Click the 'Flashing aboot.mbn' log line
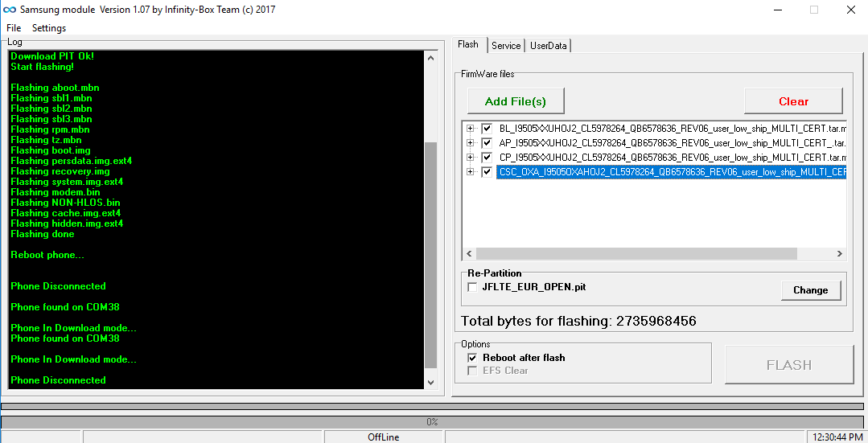Image resolution: width=868 pixels, height=443 pixels. tap(55, 88)
